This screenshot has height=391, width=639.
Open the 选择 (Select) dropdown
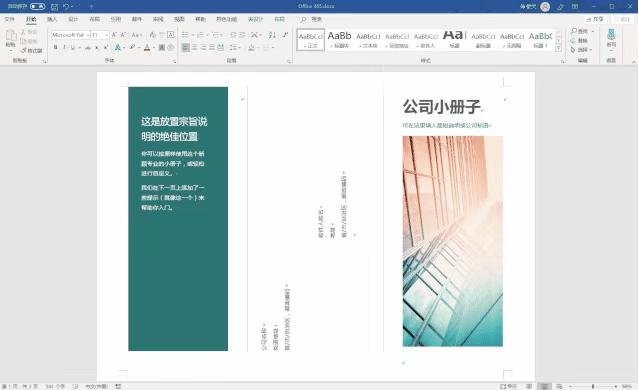click(x=582, y=50)
